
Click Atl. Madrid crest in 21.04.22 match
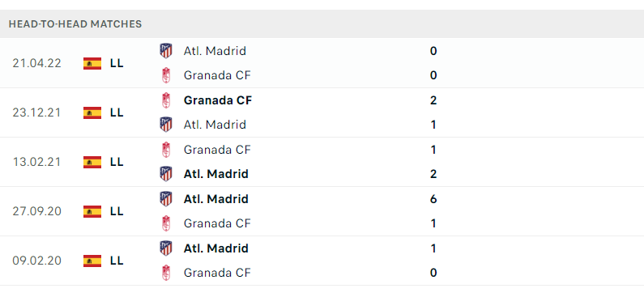(166, 51)
